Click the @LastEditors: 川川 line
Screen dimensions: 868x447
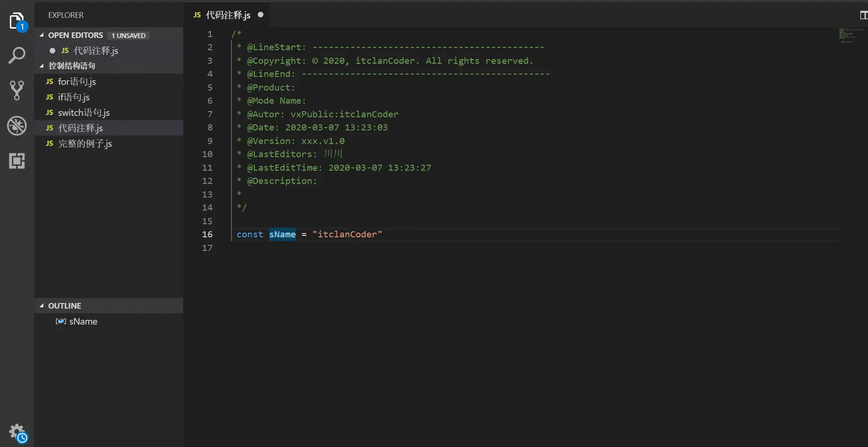coord(290,154)
